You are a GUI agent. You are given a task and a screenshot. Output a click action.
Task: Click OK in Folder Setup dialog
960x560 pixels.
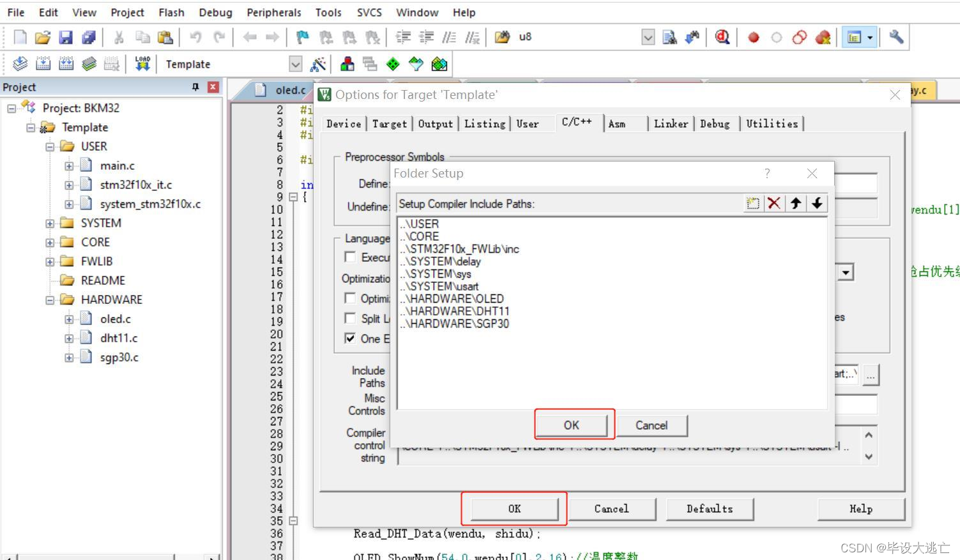tap(571, 425)
